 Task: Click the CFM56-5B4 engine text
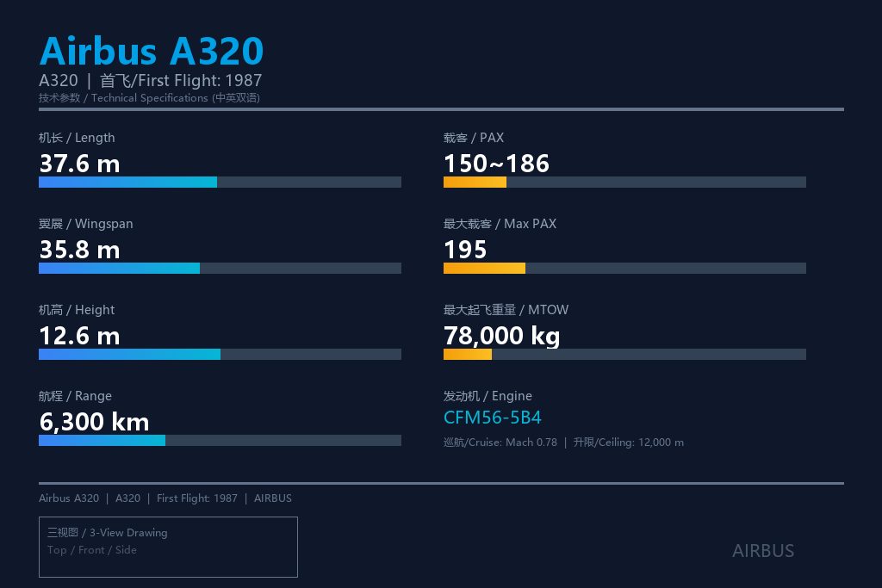coord(492,418)
